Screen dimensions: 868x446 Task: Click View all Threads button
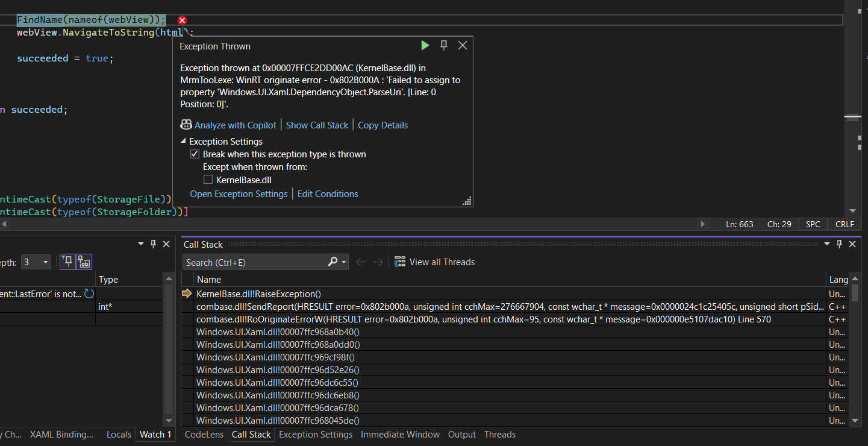[x=435, y=262]
